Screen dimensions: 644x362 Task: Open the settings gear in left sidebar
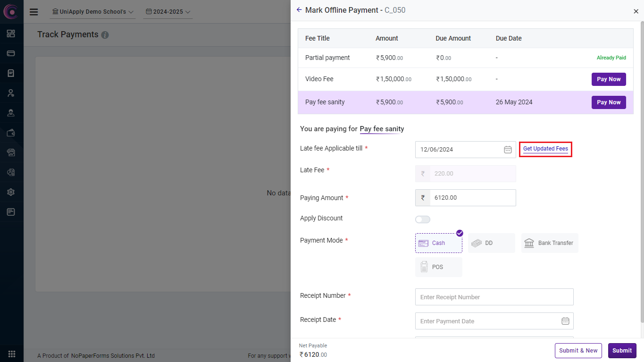click(x=11, y=192)
